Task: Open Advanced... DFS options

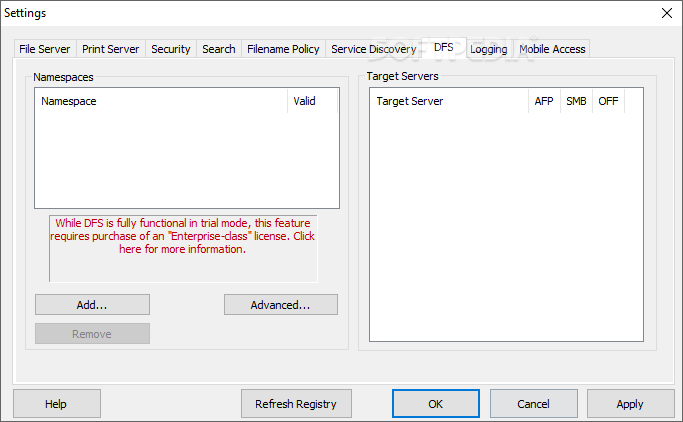Action: coord(280,304)
